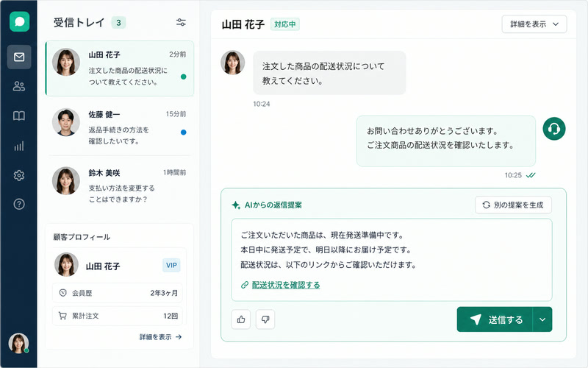Click the VIP badge in customer profile
This screenshot has width=588, height=368.
coord(171,265)
